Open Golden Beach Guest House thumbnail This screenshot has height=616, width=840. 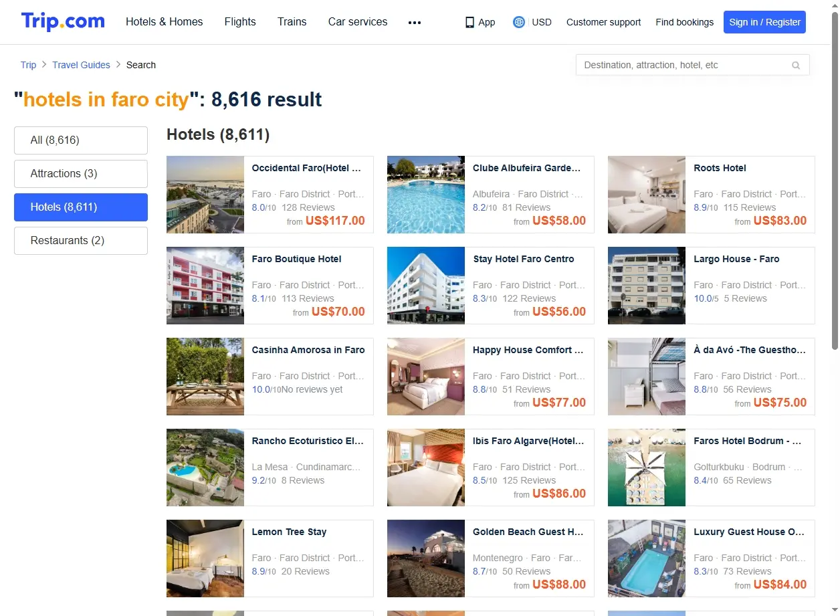pos(426,558)
